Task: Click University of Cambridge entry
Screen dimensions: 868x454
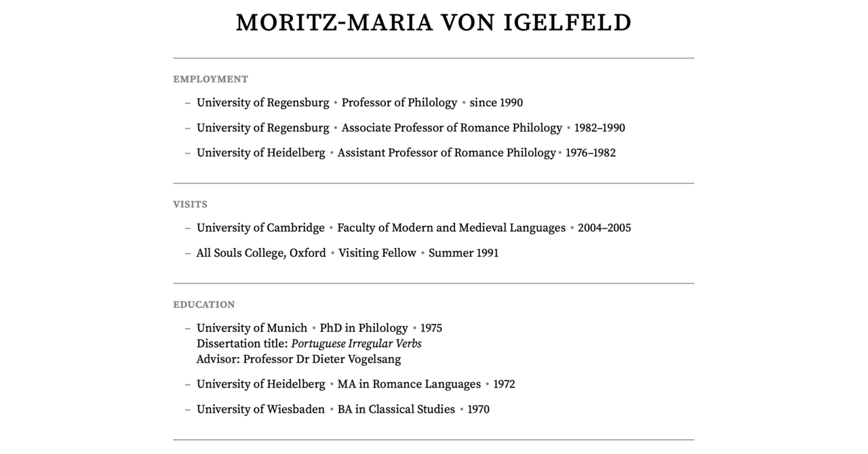Action: pyautogui.click(x=260, y=228)
